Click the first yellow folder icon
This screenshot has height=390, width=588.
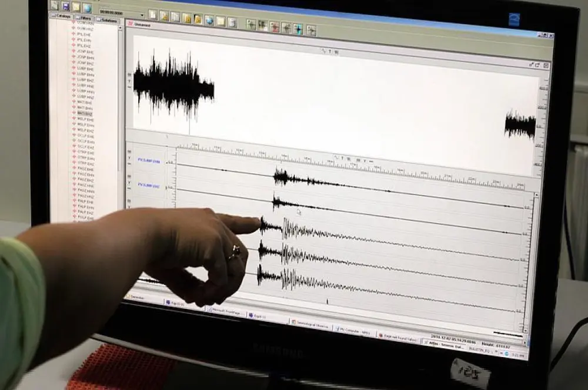[186, 18]
